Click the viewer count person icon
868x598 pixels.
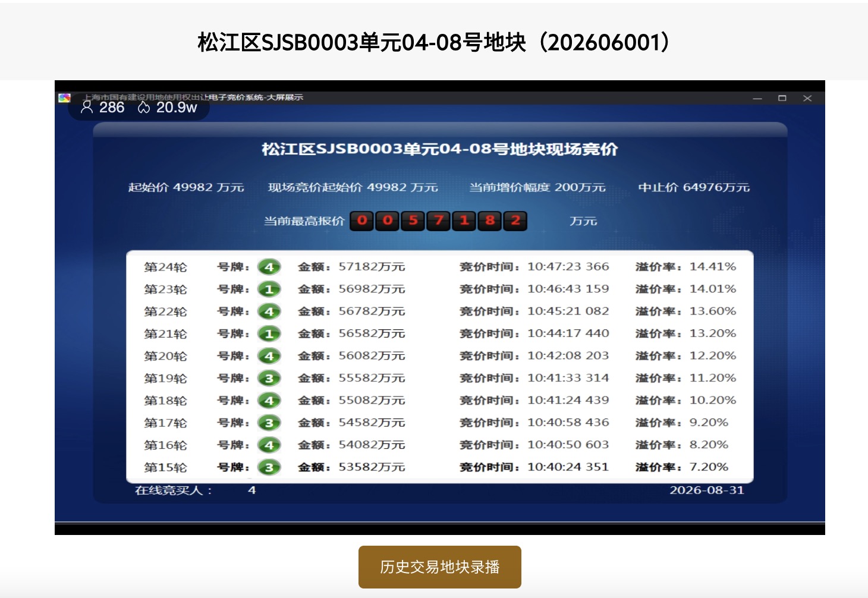tap(87, 107)
